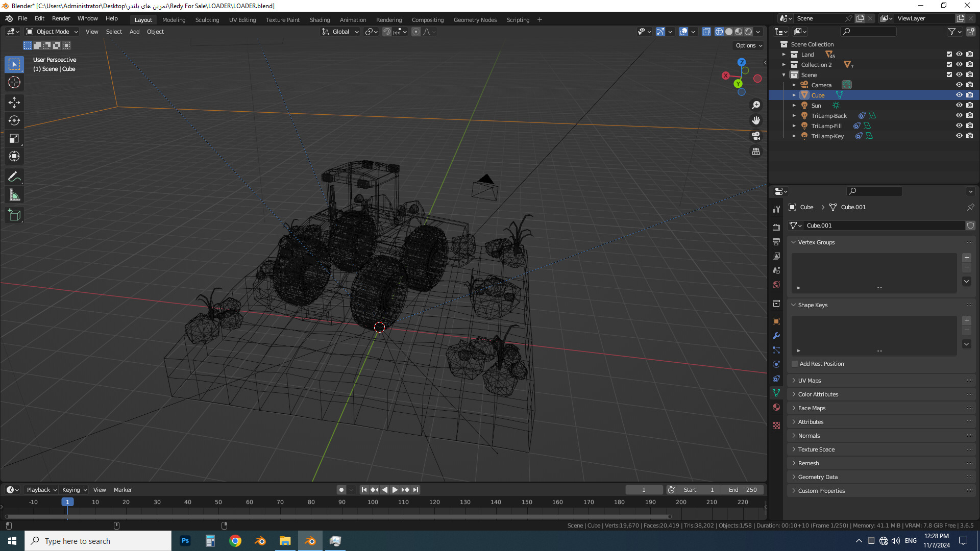This screenshot has height=551, width=980.
Task: Expand the Color Attributes panel
Action: [818, 394]
